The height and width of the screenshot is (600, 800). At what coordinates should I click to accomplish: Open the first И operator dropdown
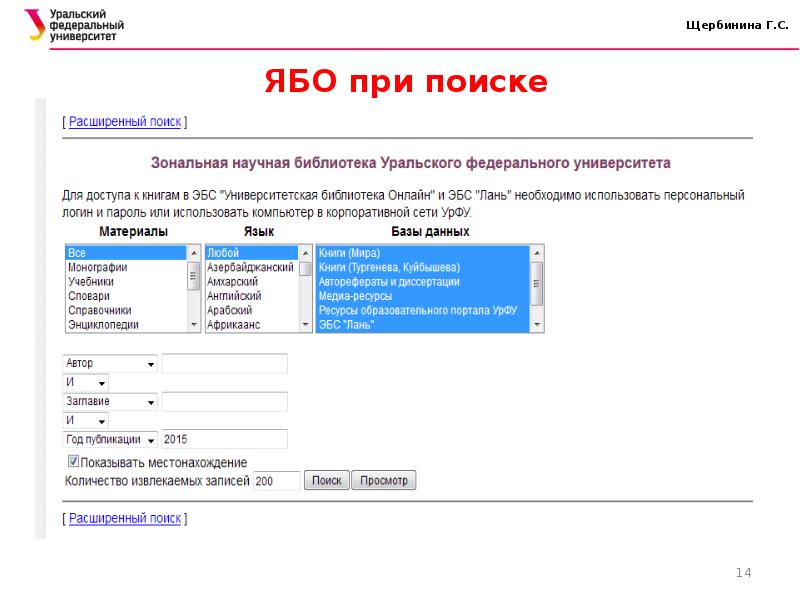(x=86, y=383)
